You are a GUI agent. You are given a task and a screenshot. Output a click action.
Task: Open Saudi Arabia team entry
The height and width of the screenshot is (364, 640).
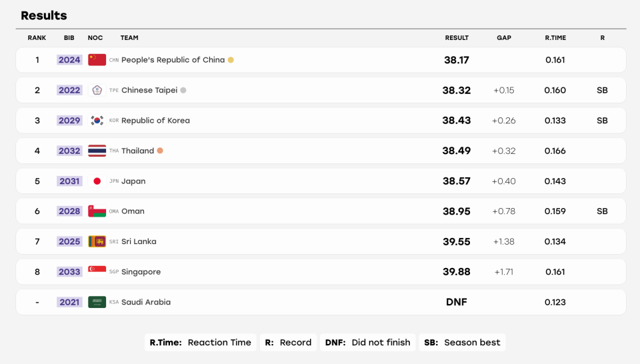146,302
